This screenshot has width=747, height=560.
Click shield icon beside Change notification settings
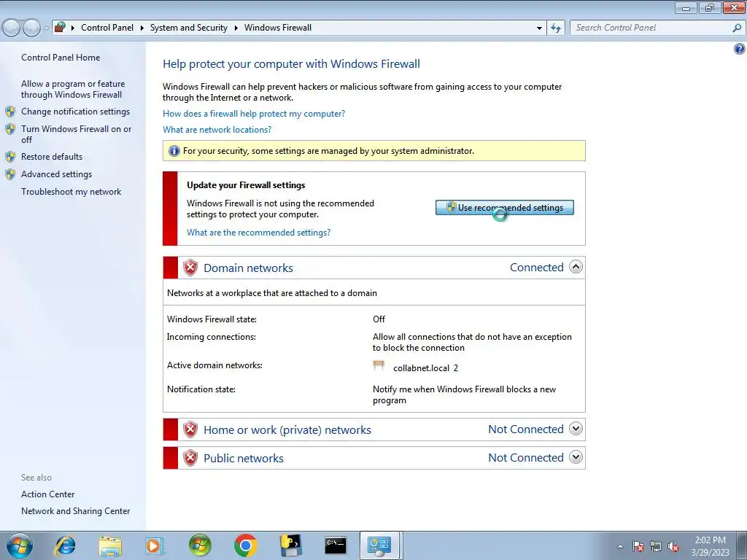coord(10,112)
